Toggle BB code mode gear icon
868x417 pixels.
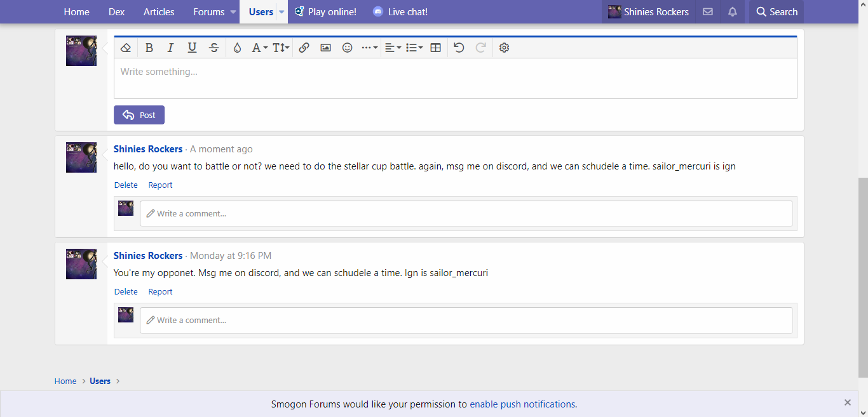(x=504, y=48)
